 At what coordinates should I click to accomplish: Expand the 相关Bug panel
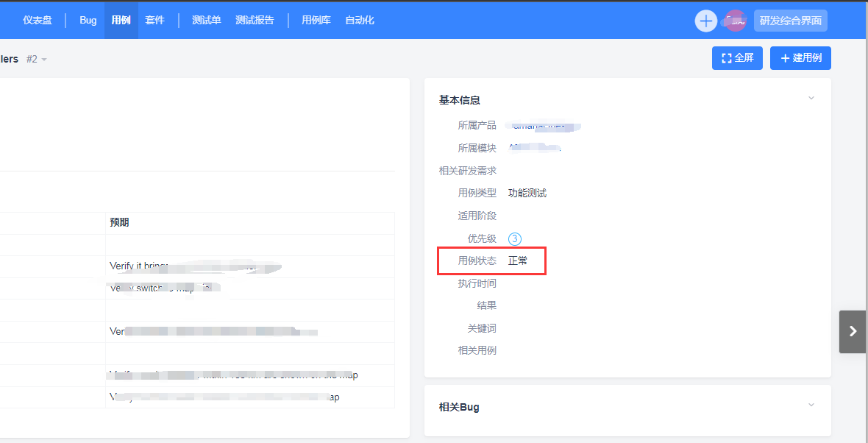point(811,405)
